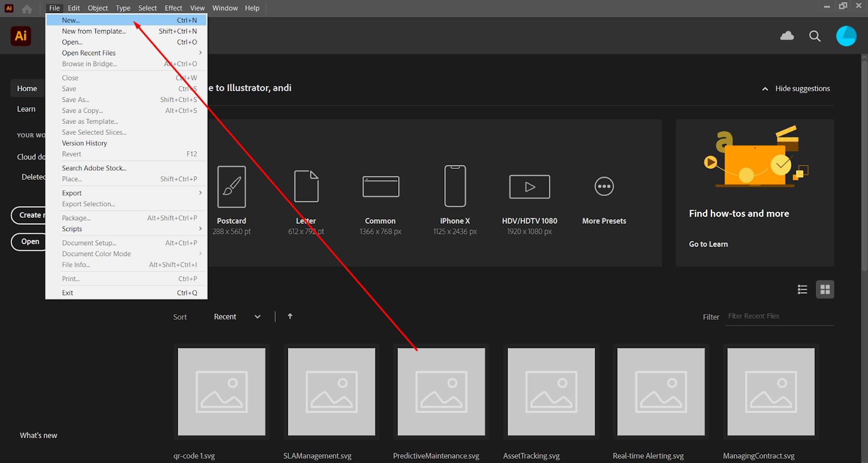Go to the Learn tab in sidebar
The height and width of the screenshot is (463, 868).
26,109
